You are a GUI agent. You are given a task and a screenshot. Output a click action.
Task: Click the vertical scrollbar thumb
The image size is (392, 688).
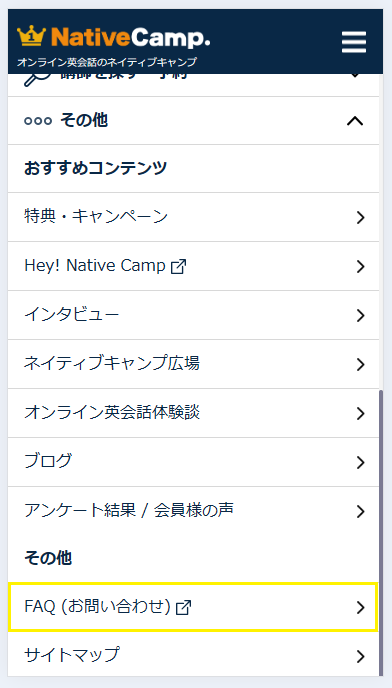381,533
